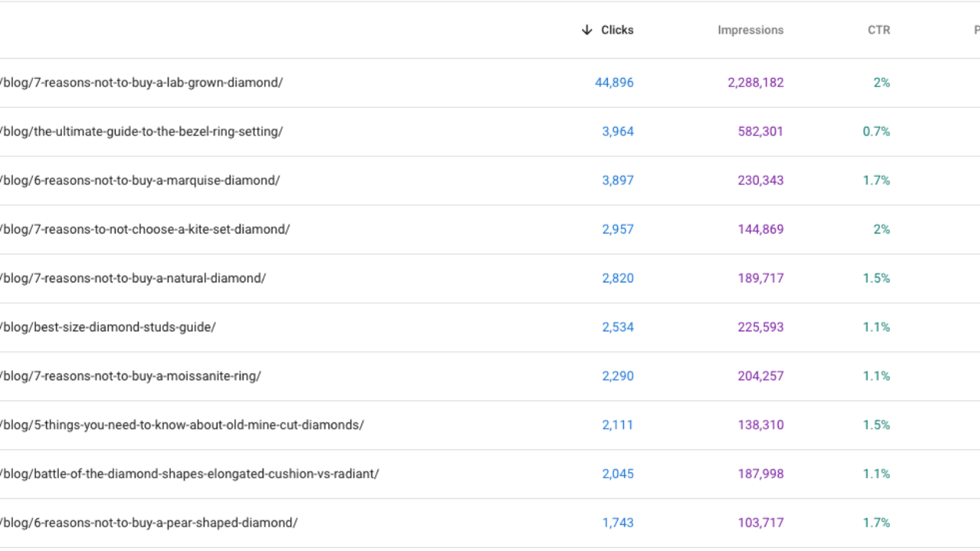Viewport: 980px width, 551px height.
Task: Click the 187,998 impressions value
Action: click(761, 474)
